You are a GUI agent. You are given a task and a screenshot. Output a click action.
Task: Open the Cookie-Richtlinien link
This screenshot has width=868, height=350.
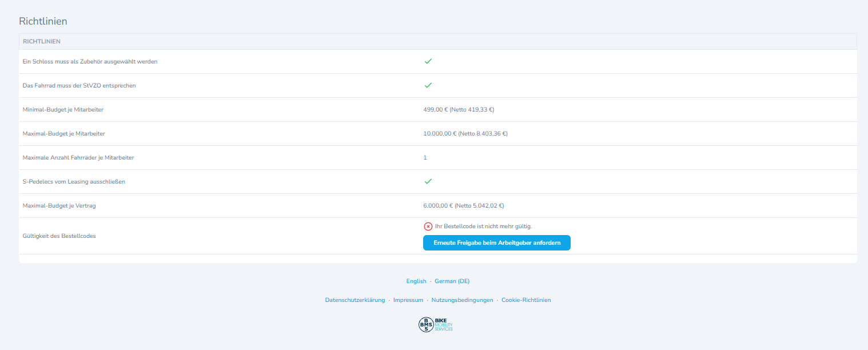click(526, 300)
